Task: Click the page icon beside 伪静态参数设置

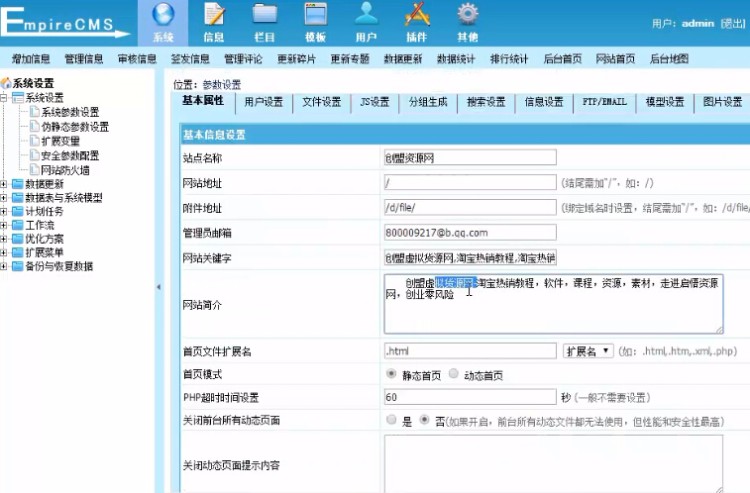Action: click(x=34, y=126)
